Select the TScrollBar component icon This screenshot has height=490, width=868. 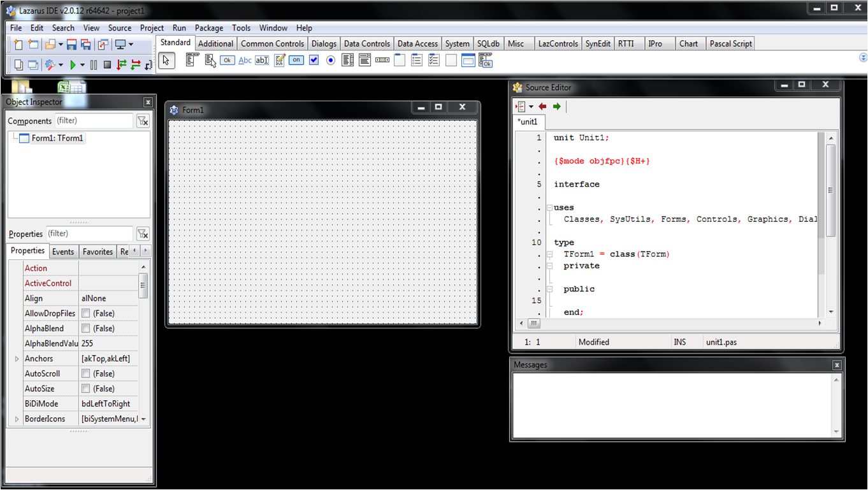click(382, 61)
